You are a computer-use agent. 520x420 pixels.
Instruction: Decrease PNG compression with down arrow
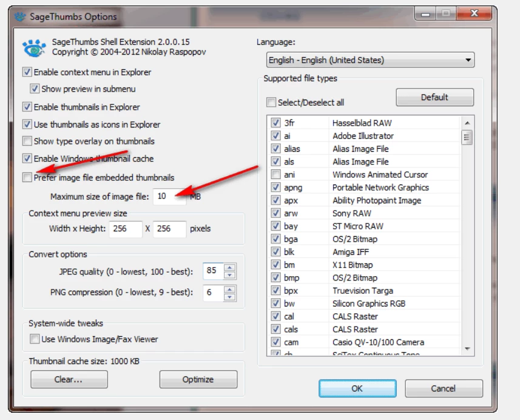(230, 297)
